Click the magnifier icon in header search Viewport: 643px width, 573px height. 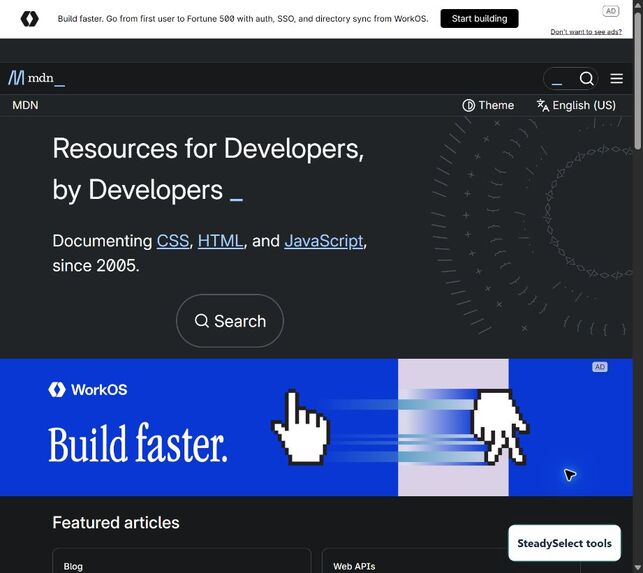(x=586, y=78)
